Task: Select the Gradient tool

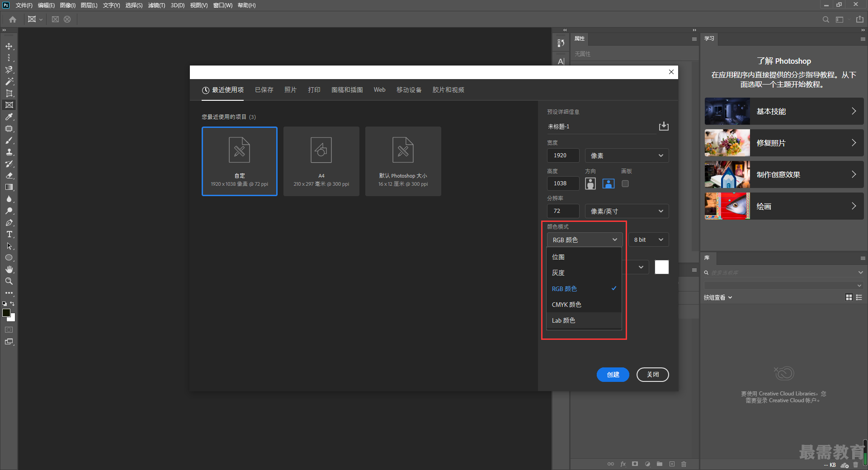Action: (9, 188)
